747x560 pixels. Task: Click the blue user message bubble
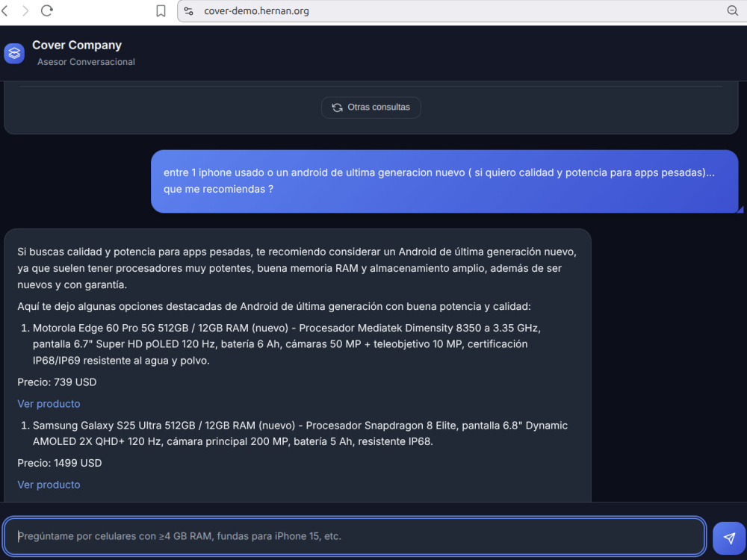point(444,181)
